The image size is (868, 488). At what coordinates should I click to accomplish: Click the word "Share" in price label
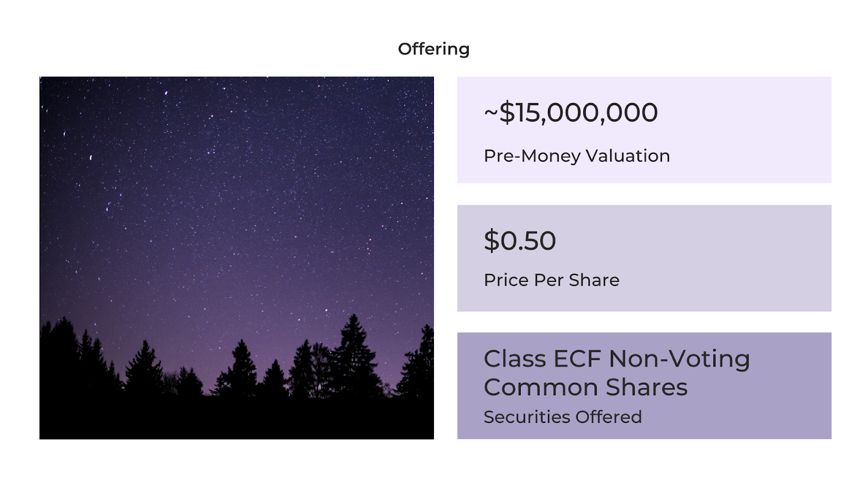point(594,280)
